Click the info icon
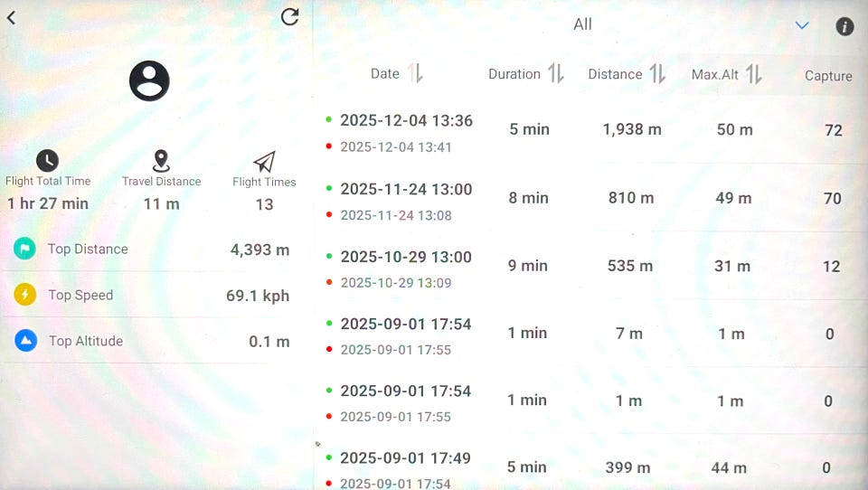The image size is (868, 490). coord(844,26)
